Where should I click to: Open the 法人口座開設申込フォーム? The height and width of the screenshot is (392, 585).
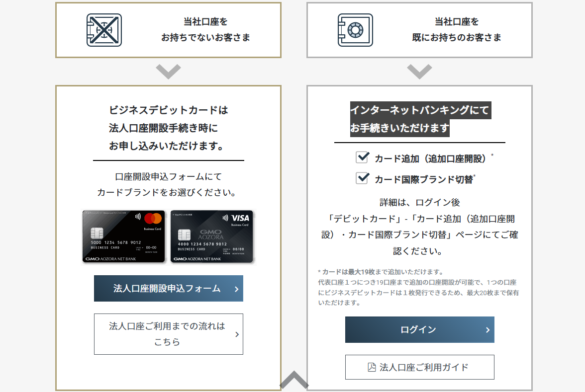point(167,289)
